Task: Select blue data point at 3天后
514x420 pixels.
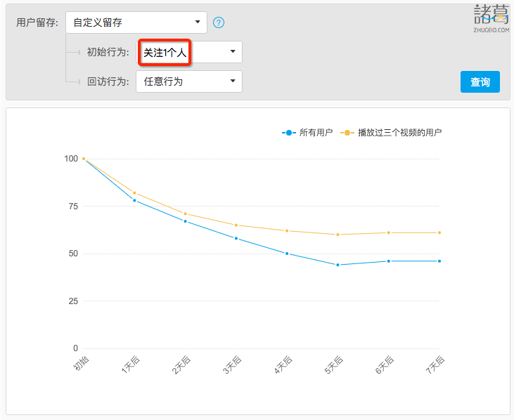Action: 236,238
